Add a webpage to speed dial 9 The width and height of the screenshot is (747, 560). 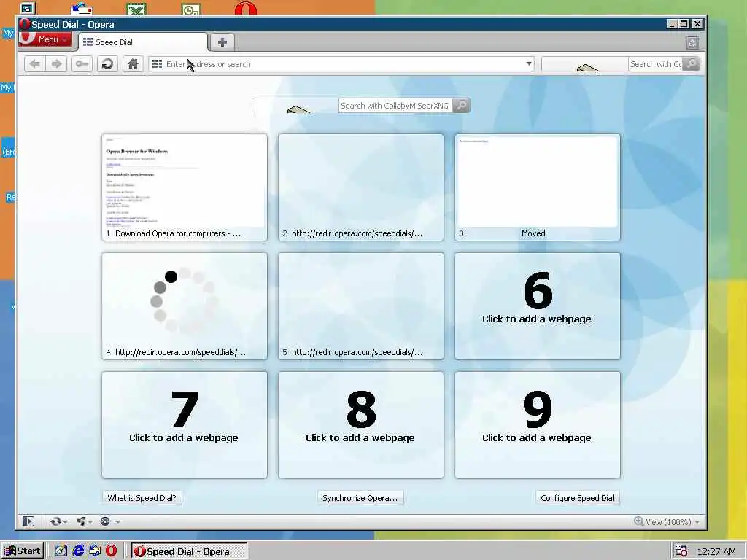click(538, 425)
